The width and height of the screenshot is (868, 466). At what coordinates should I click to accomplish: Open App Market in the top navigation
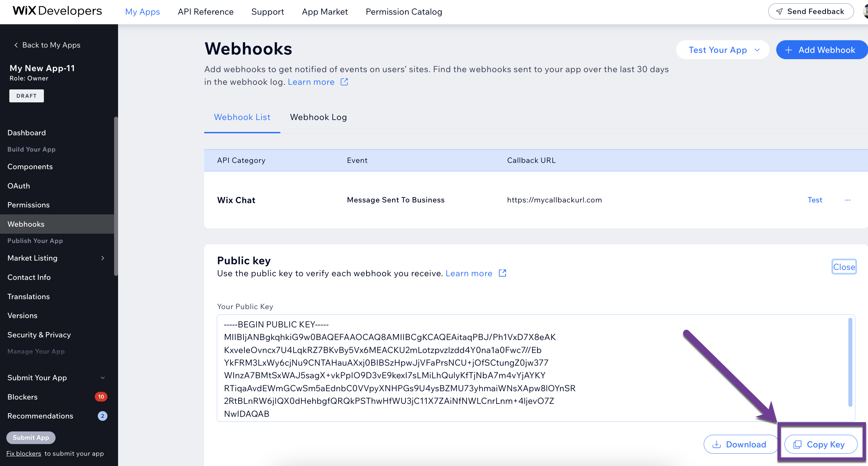click(x=325, y=12)
